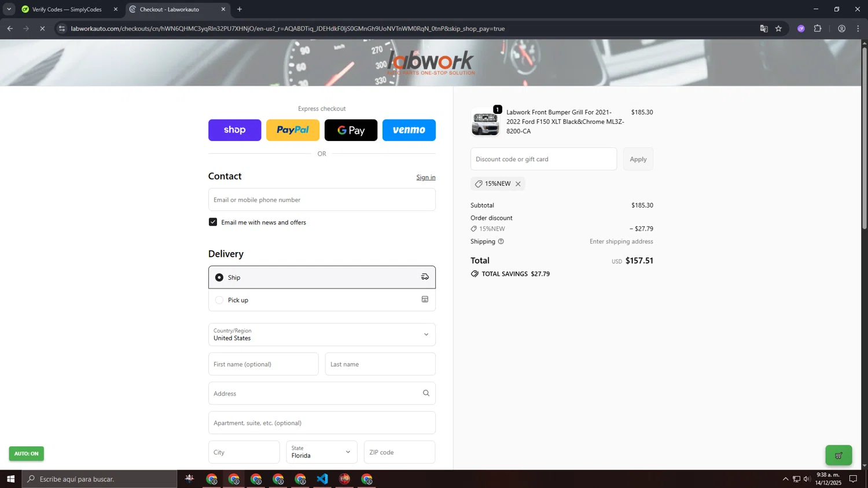Show hidden system tray icons
This screenshot has width=868, height=488.
(x=785, y=479)
